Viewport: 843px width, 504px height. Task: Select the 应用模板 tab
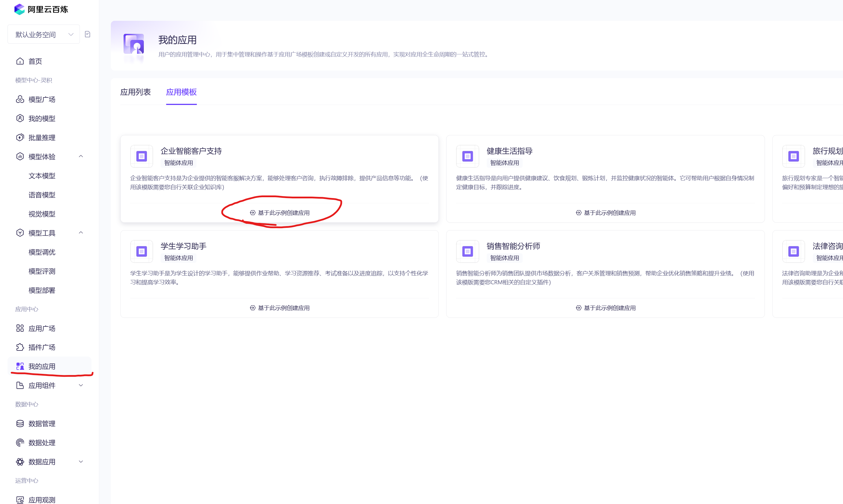point(181,92)
